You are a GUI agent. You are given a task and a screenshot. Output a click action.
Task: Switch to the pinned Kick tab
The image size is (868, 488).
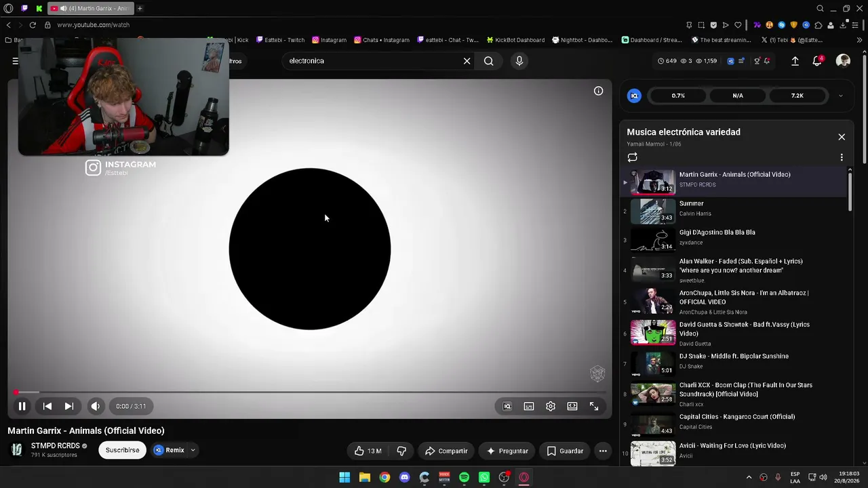point(39,8)
